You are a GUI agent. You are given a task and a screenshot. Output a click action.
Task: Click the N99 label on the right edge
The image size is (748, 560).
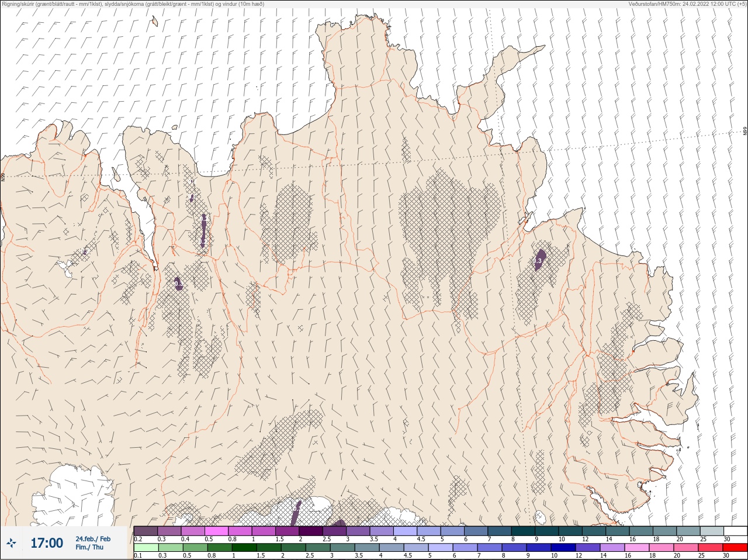[x=745, y=132]
